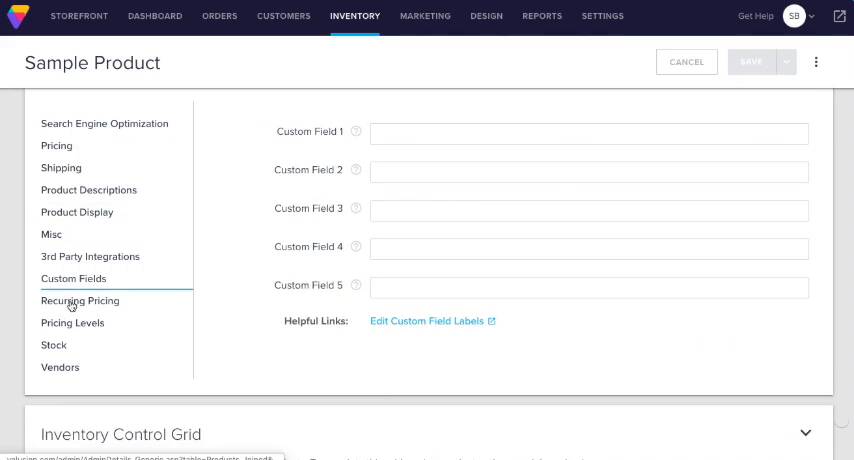Open the three-dot more options menu
This screenshot has height=460, width=854.
[x=816, y=62]
